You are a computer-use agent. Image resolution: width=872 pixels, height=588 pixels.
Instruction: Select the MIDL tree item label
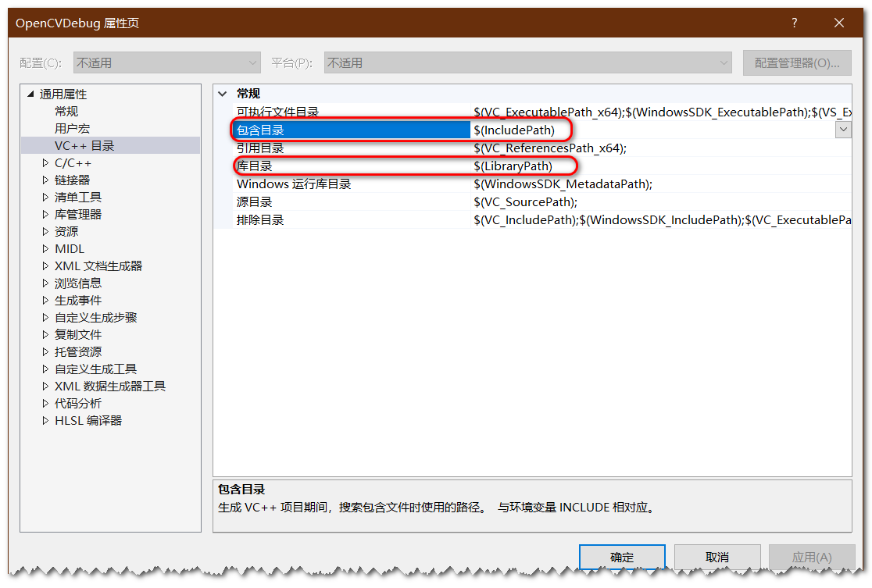(70, 249)
